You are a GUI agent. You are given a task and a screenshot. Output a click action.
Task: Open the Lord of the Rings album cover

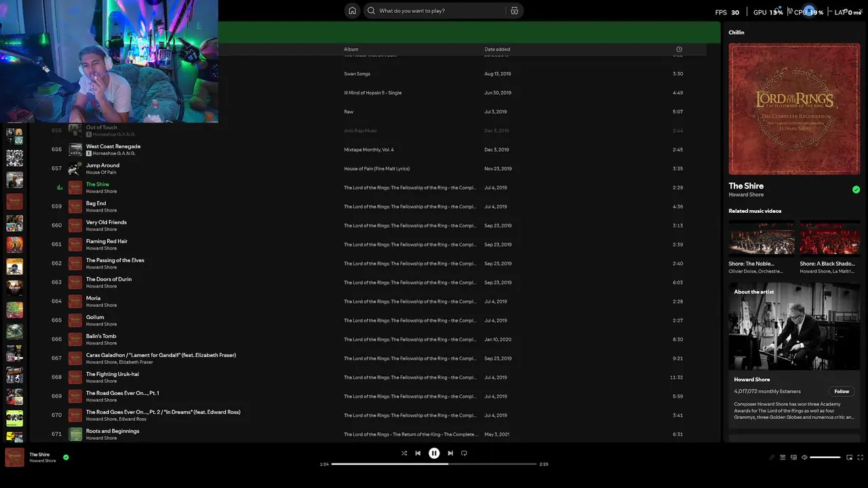pos(794,109)
